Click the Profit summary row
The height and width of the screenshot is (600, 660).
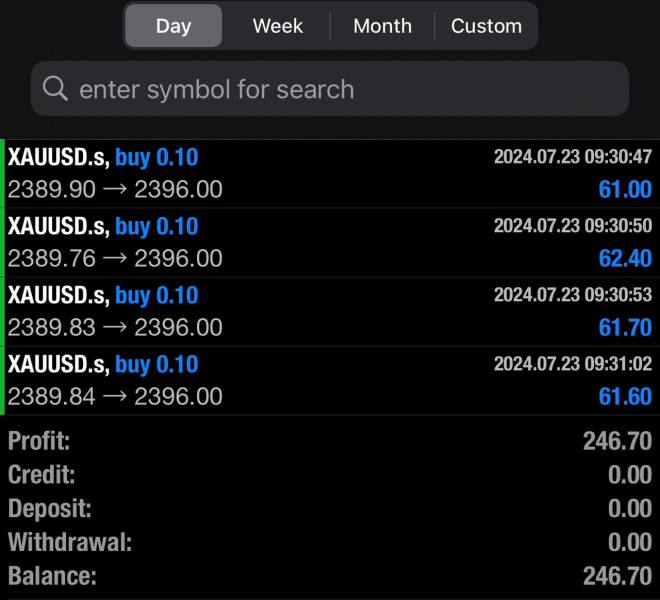330,441
